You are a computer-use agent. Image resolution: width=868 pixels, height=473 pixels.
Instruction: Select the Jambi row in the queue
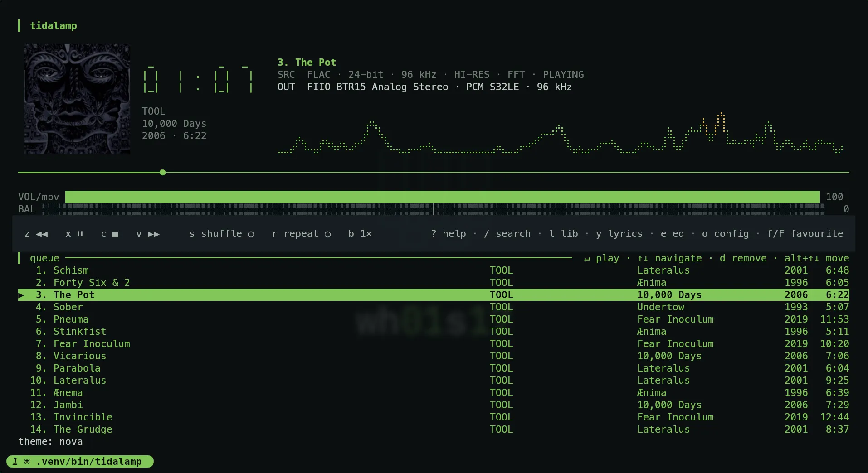point(434,405)
